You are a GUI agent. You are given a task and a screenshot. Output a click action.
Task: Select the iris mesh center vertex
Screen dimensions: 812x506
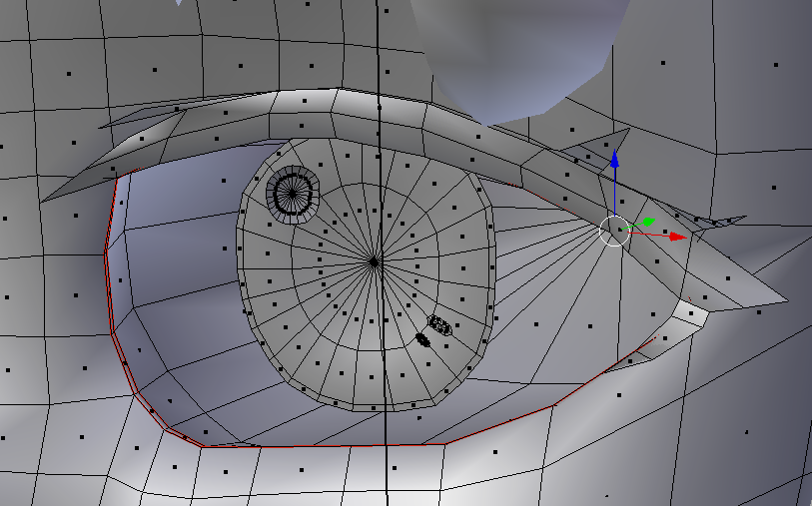click(374, 262)
